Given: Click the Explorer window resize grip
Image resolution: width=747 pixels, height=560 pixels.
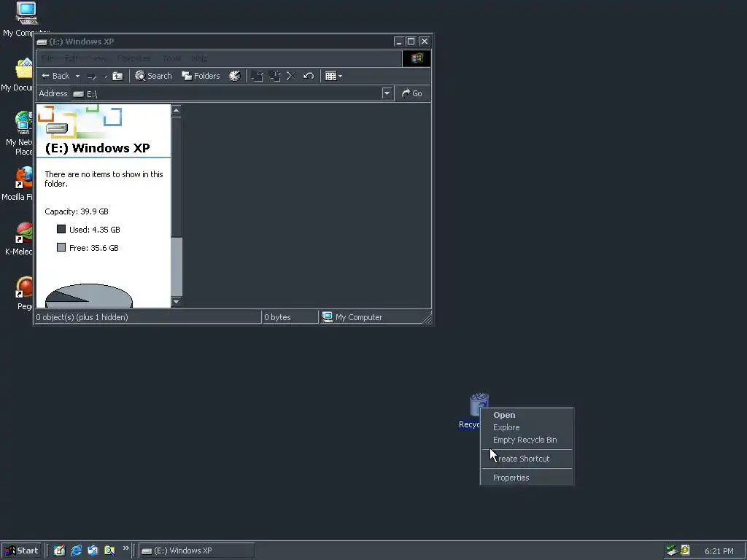Looking at the screenshot, I should 427,319.
